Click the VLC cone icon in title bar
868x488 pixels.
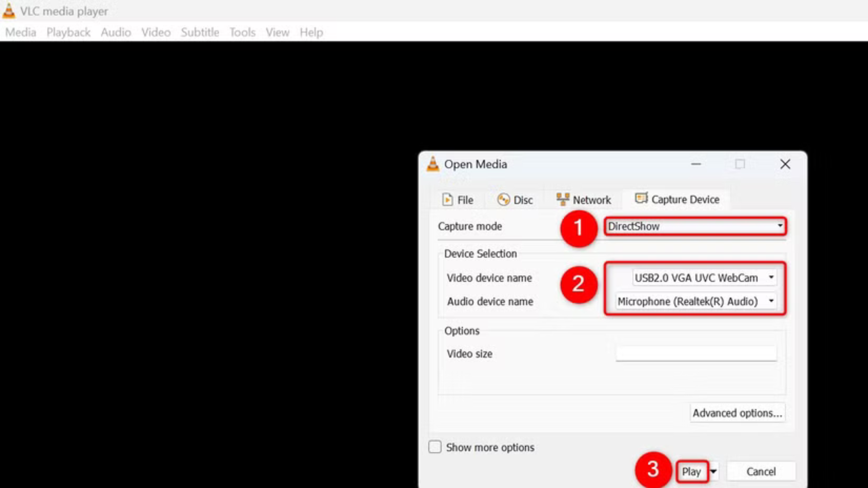pyautogui.click(x=8, y=10)
